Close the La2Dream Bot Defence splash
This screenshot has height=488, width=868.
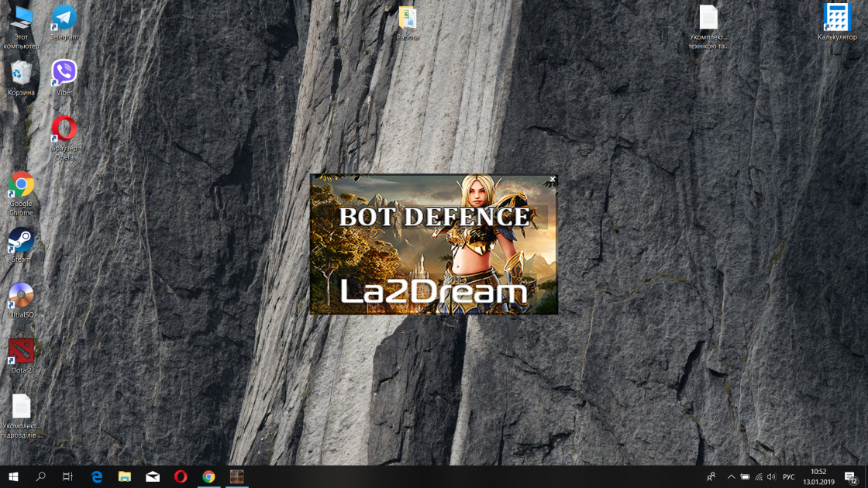pos(552,180)
